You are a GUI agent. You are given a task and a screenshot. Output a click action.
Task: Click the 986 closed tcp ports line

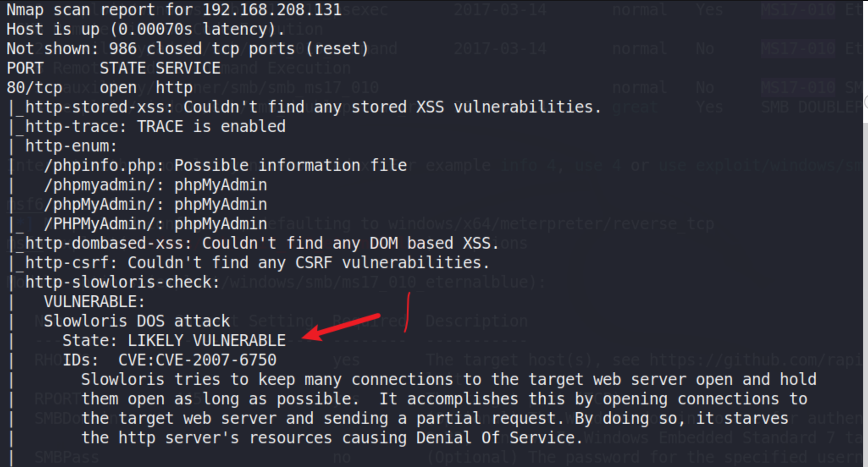(x=188, y=49)
